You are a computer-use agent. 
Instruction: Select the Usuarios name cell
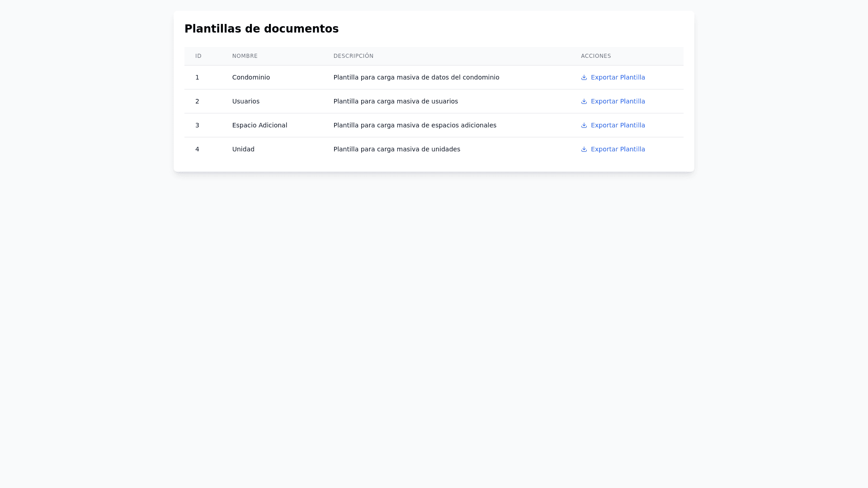click(245, 101)
